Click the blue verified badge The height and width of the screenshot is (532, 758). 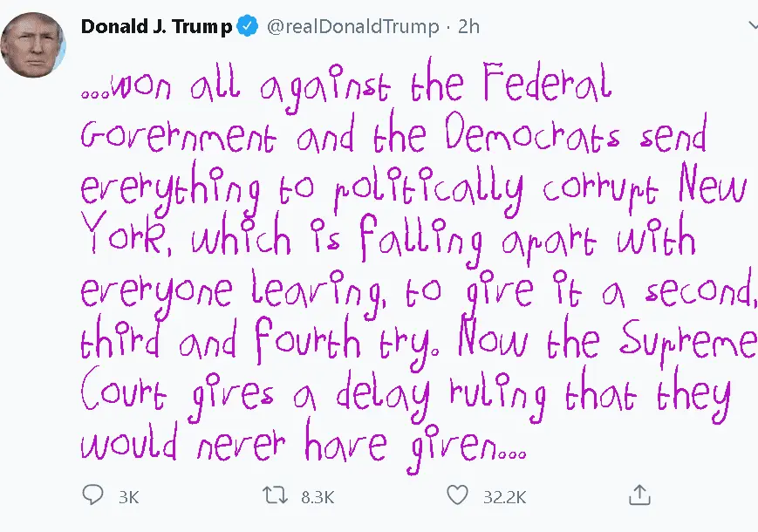click(x=248, y=27)
